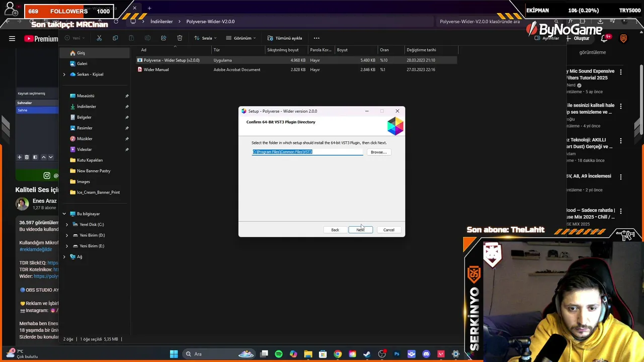Open the weather widget on taskbar
The image size is (644, 362).
(22, 354)
